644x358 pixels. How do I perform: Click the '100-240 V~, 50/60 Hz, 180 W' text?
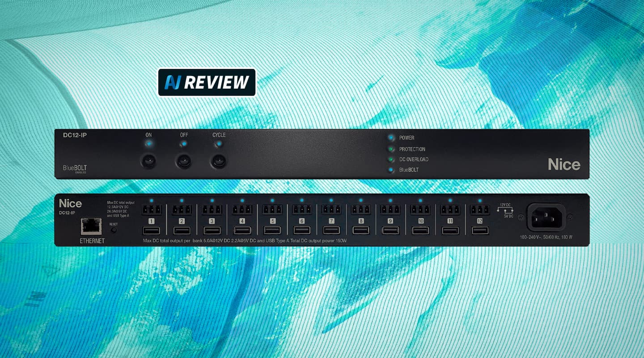546,237
